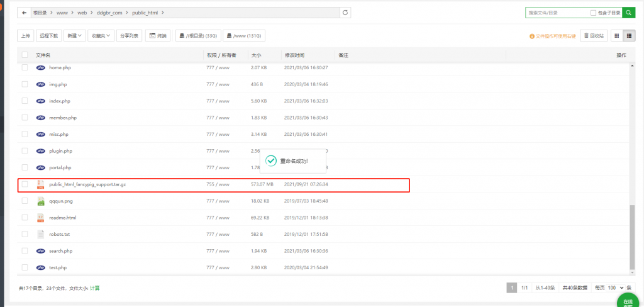
Task: Expand path chevron after ddgbr_com
Action: pyautogui.click(x=127, y=13)
